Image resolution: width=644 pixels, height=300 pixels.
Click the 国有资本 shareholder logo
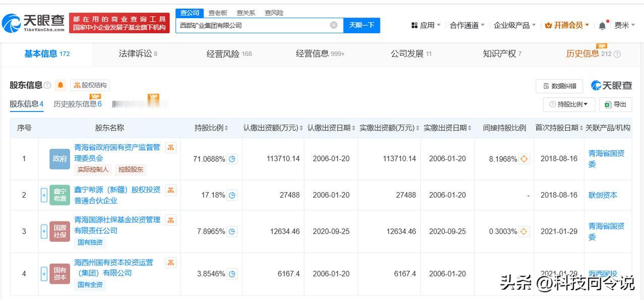tap(59, 274)
